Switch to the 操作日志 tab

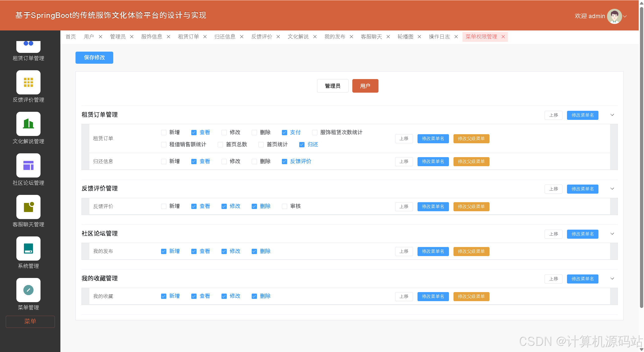pos(439,37)
